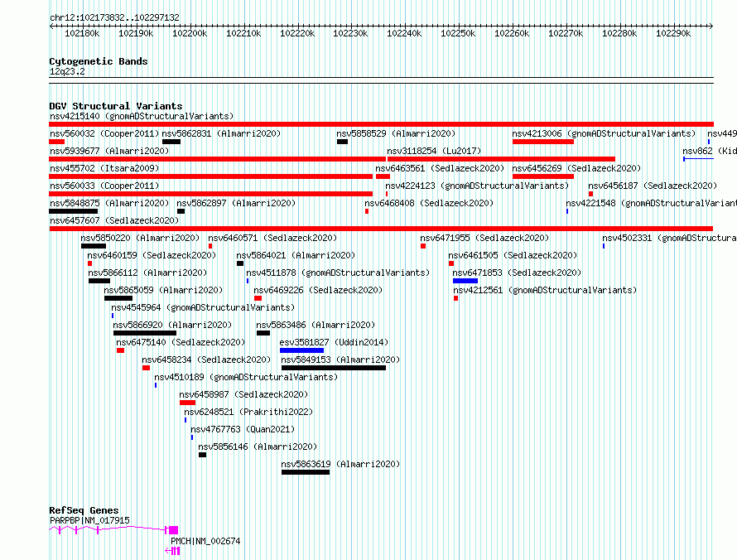Click the DGV Structural Variants track title
Viewport: 737px width, 560px height.
(116, 106)
